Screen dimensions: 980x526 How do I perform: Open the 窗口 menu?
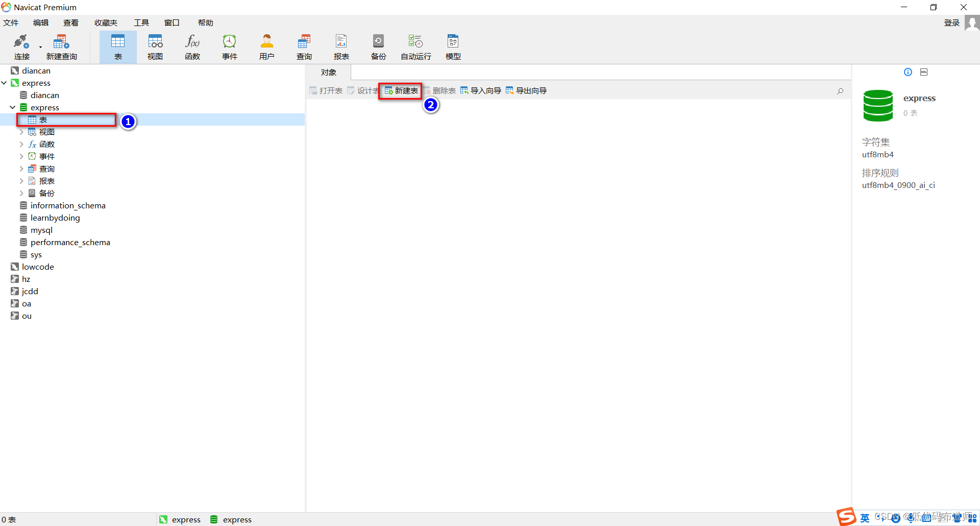(x=172, y=23)
